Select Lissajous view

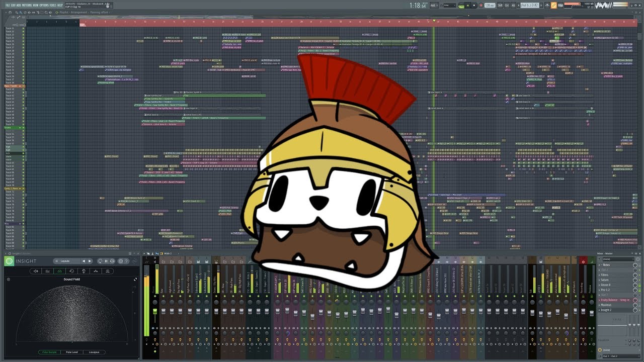pos(94,352)
